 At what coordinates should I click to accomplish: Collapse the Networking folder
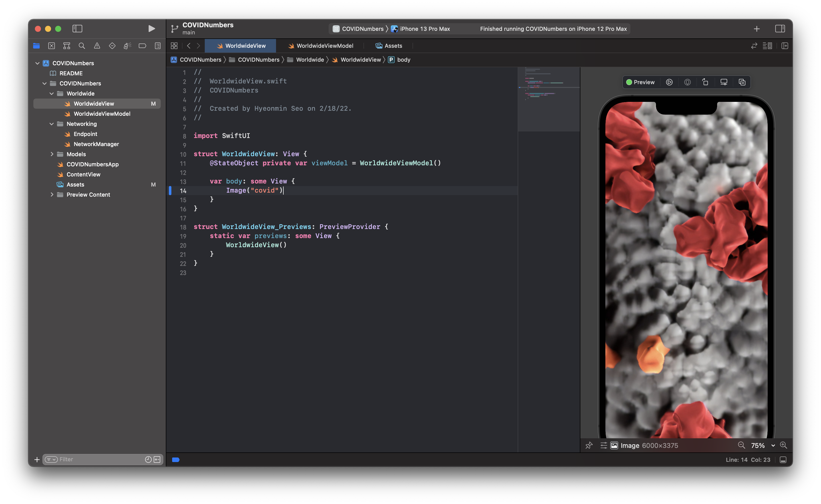[x=52, y=124]
